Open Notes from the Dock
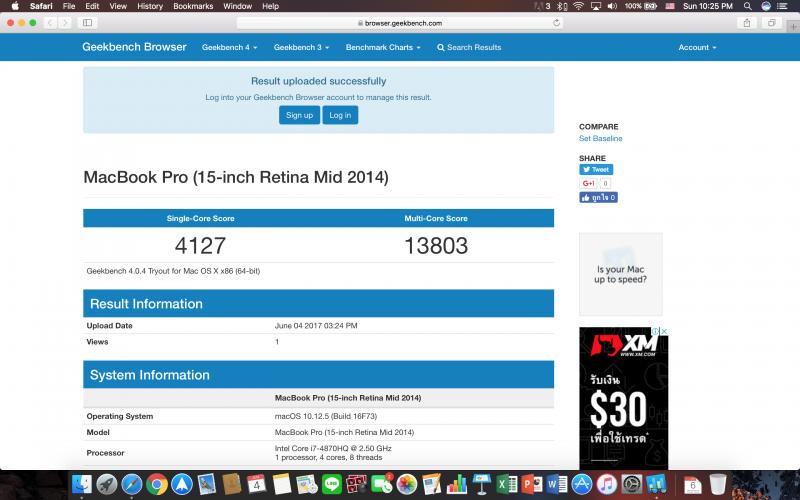Viewport: 800px width, 500px height. coord(282,484)
